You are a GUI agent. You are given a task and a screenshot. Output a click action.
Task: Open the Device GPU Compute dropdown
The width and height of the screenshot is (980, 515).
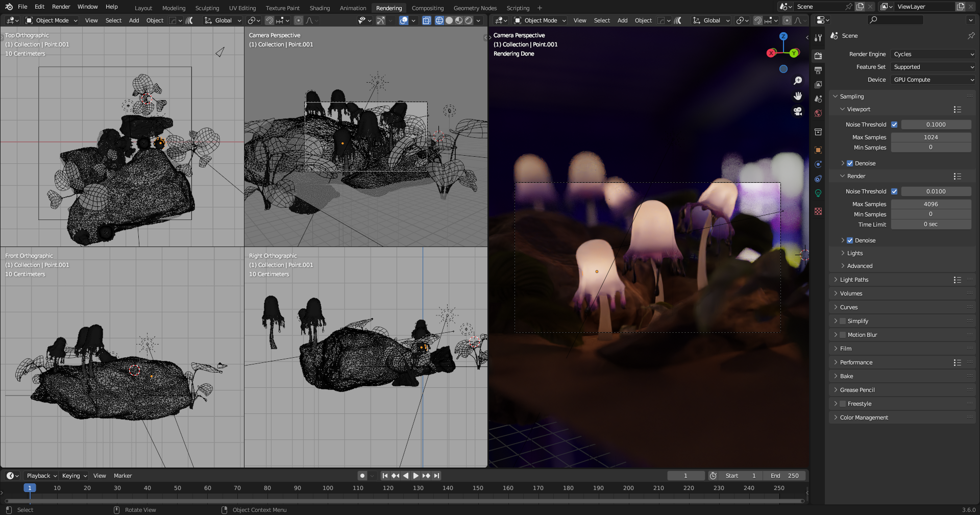pos(934,80)
